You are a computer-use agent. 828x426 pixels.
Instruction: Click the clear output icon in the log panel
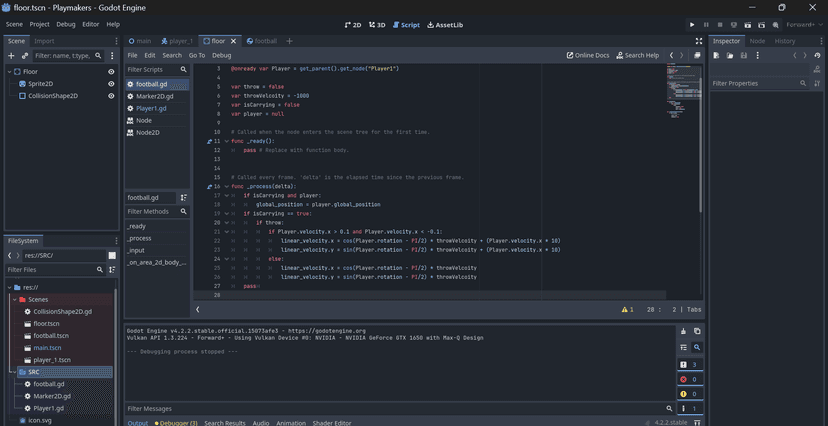tap(683, 331)
